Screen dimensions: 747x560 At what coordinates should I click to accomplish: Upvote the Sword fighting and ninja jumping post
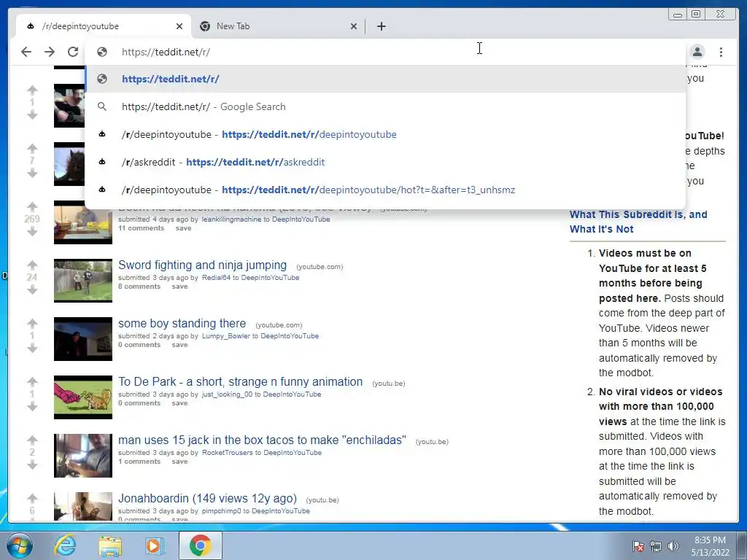(x=32, y=265)
